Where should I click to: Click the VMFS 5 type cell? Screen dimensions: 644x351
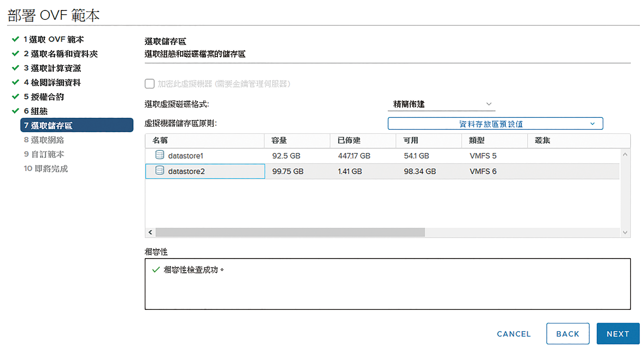point(483,156)
